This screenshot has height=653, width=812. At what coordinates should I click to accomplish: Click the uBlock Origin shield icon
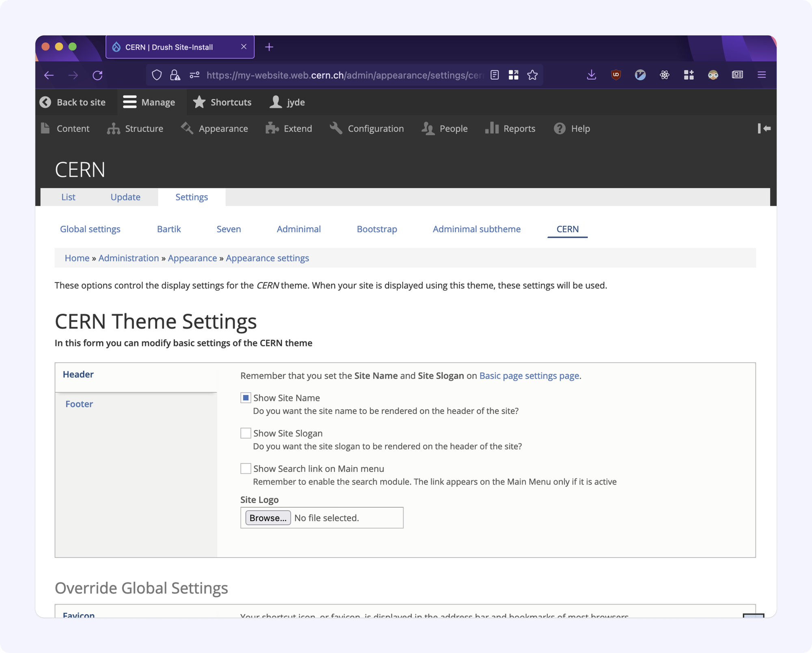point(616,75)
